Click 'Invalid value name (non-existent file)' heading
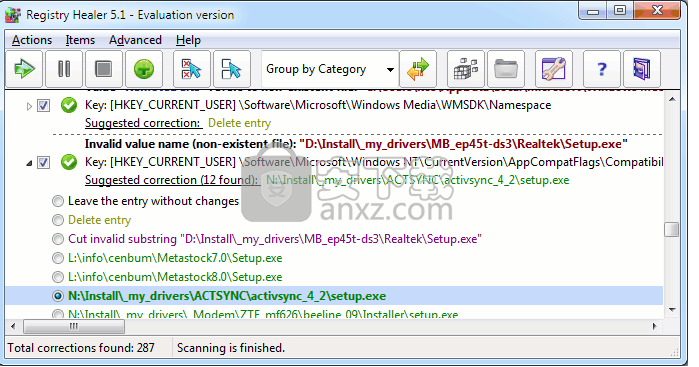699x367 pixels. pos(190,144)
